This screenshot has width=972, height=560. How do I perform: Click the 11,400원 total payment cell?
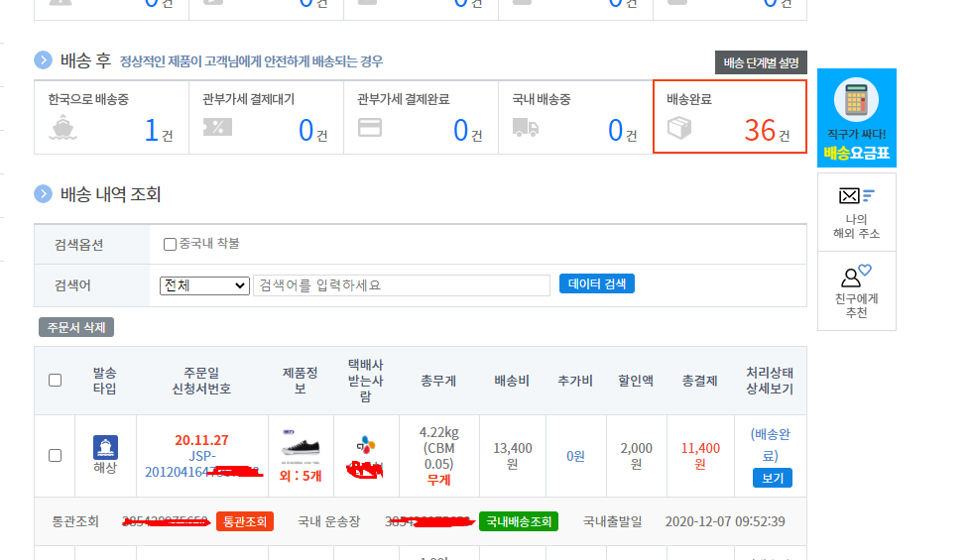[700, 456]
